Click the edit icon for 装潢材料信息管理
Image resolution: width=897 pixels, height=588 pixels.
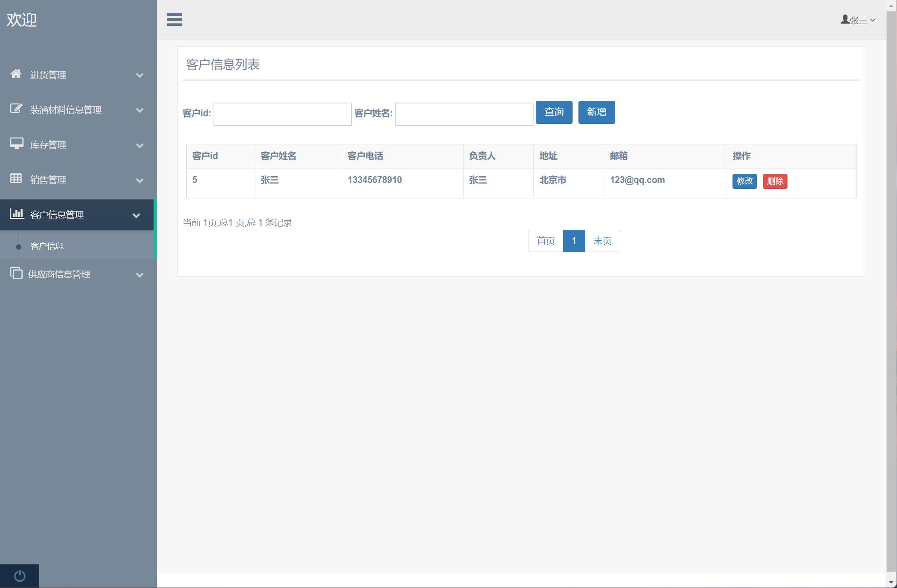click(x=16, y=109)
